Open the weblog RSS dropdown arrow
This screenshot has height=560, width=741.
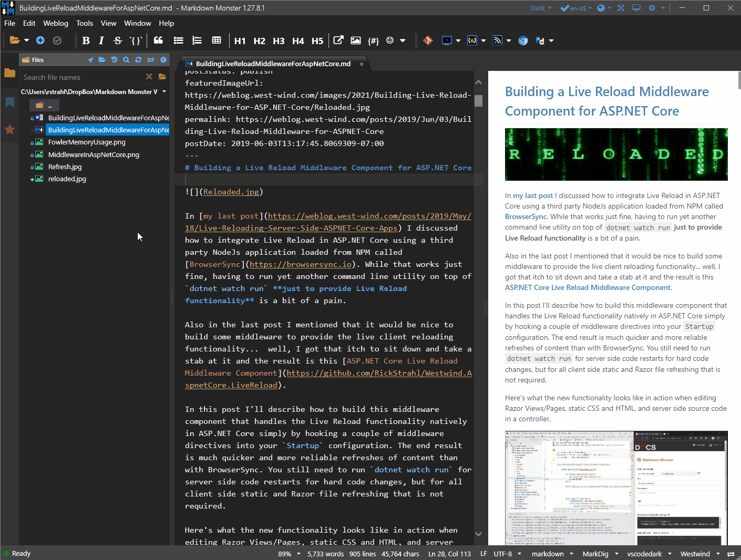pos(509,40)
